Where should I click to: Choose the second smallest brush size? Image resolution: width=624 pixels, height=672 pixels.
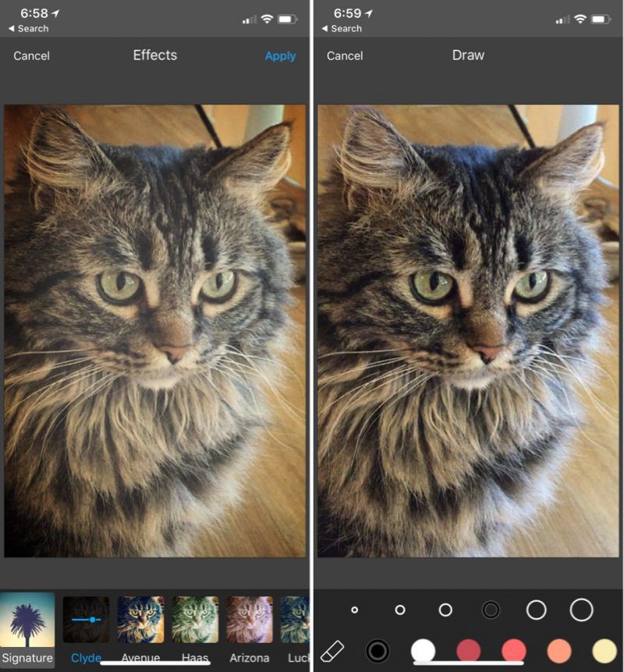[x=400, y=610]
